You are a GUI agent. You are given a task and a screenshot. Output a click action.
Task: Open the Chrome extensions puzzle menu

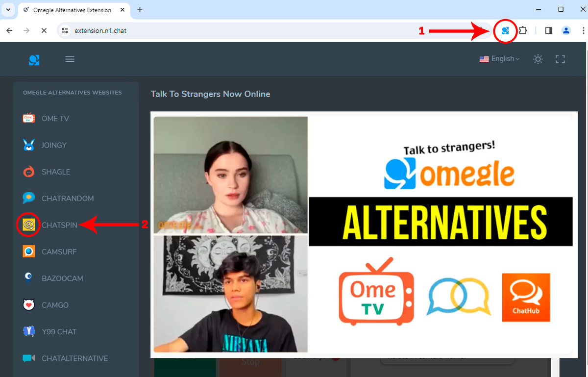[x=522, y=30]
